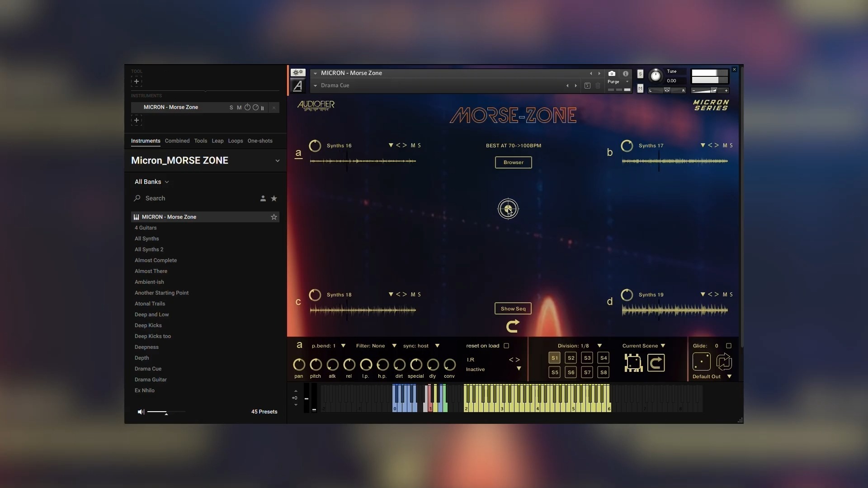Click the center XY pad puck
868x488 pixels.
(x=508, y=209)
